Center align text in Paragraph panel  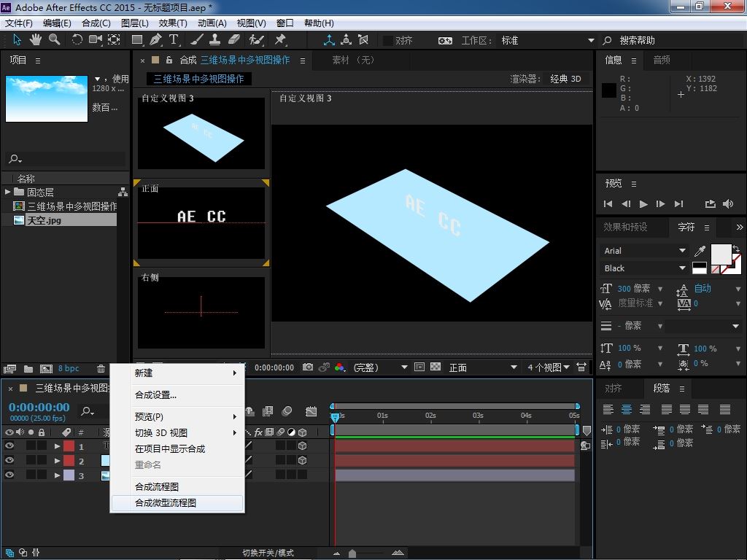627,409
